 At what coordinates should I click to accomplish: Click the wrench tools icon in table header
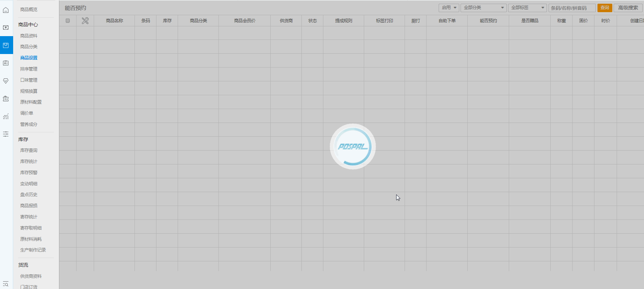tap(85, 21)
